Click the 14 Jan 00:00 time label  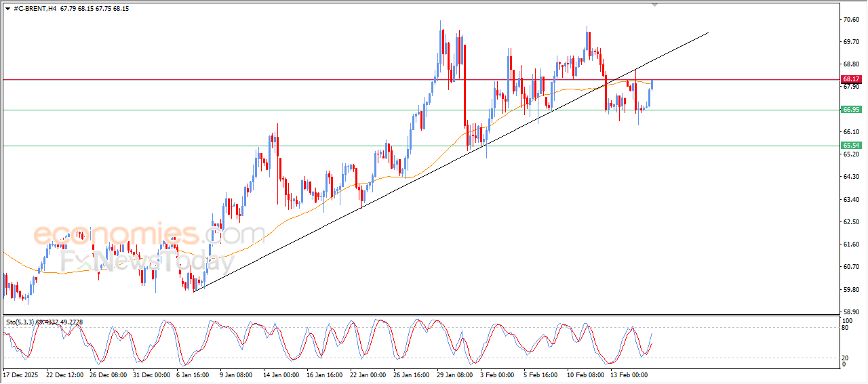(x=282, y=375)
